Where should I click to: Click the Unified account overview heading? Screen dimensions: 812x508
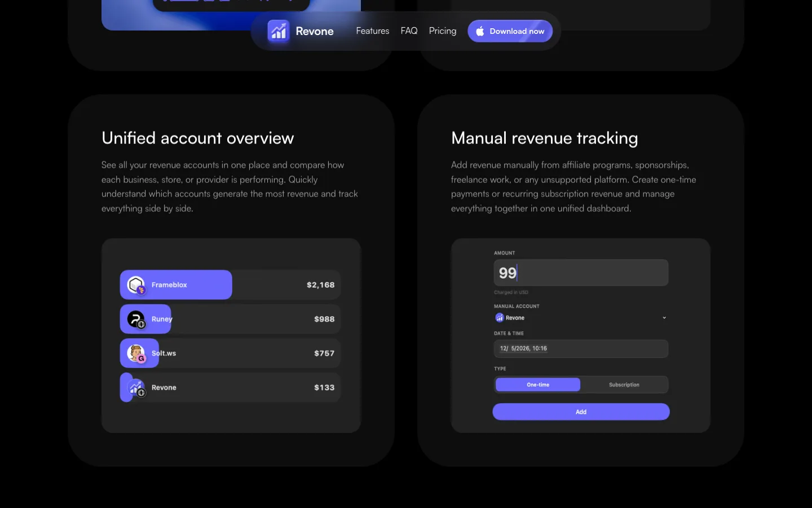click(198, 138)
